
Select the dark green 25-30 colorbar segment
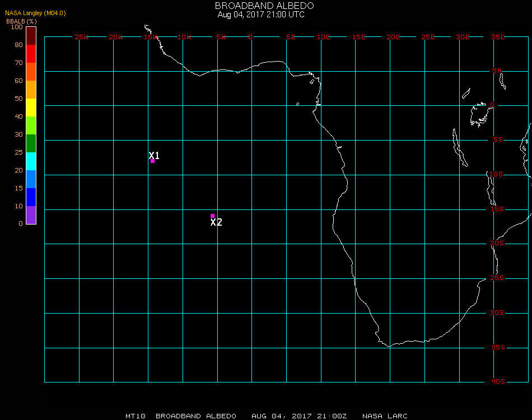pyautogui.click(x=31, y=143)
